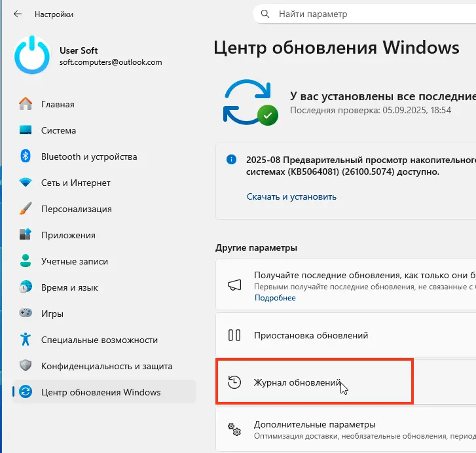Select Система in the sidebar

coord(58,130)
